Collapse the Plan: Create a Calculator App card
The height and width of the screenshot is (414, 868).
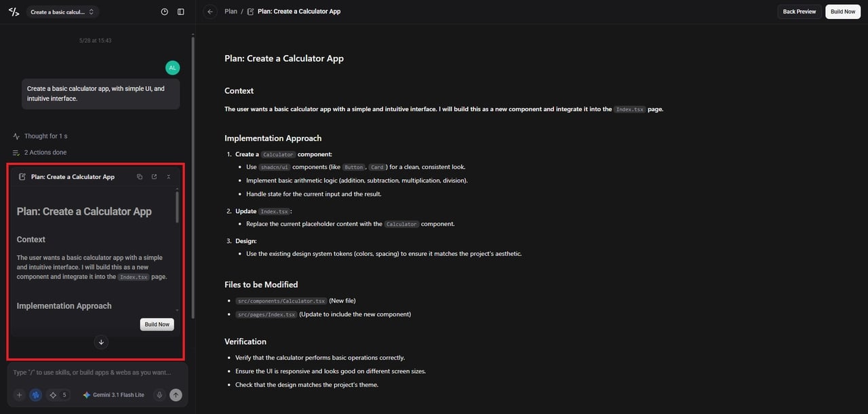tap(169, 176)
